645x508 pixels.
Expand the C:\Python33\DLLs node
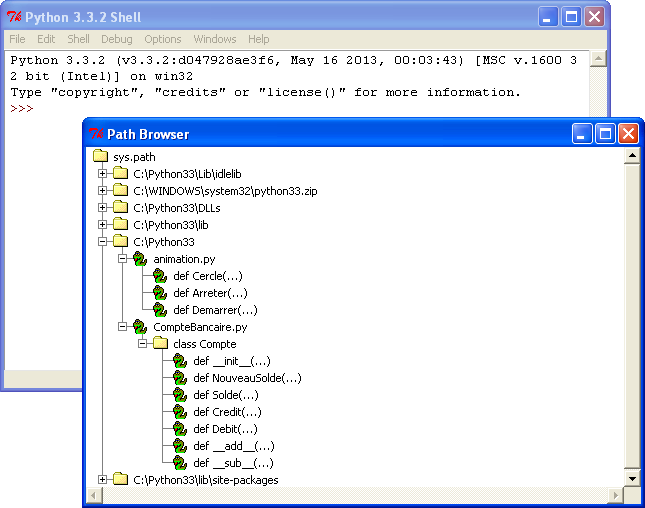(102, 208)
